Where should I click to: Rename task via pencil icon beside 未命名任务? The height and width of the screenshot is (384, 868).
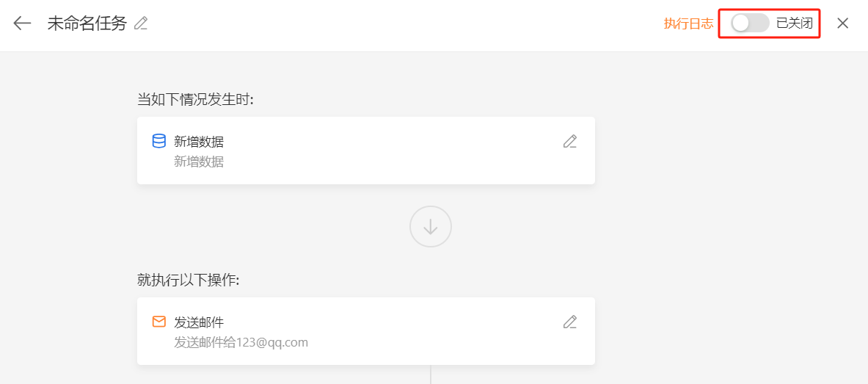pos(141,23)
